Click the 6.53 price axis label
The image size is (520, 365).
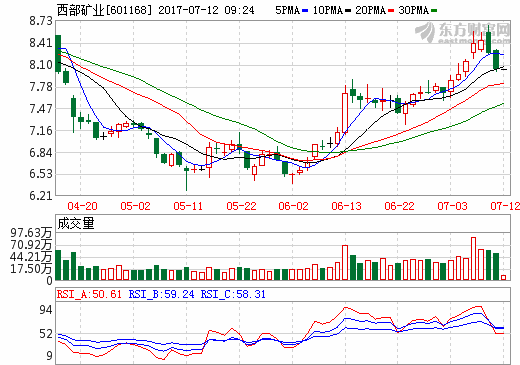coord(41,174)
